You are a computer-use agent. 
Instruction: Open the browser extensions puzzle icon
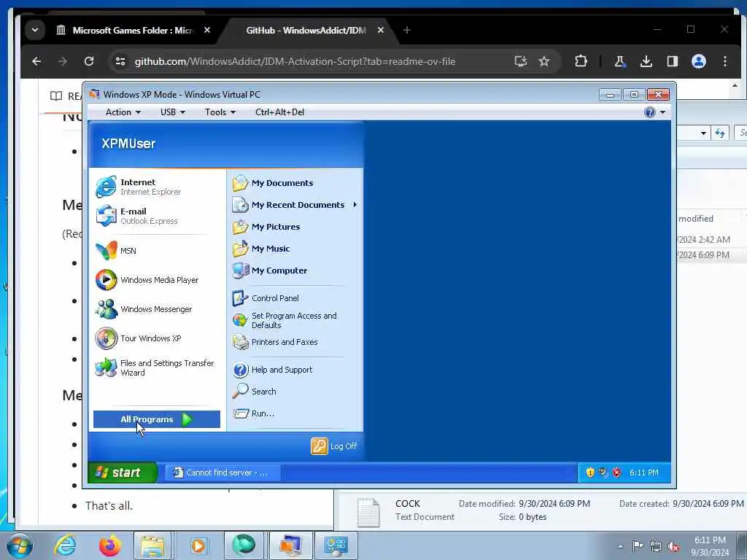click(581, 61)
